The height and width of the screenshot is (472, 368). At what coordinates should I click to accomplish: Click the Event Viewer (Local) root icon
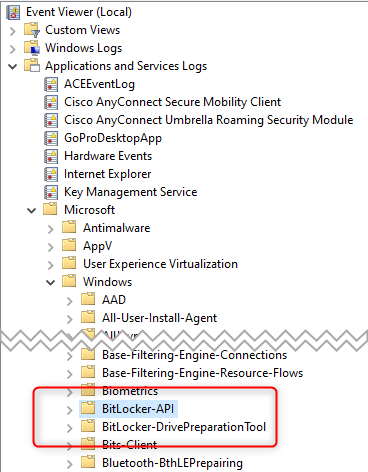13,12
